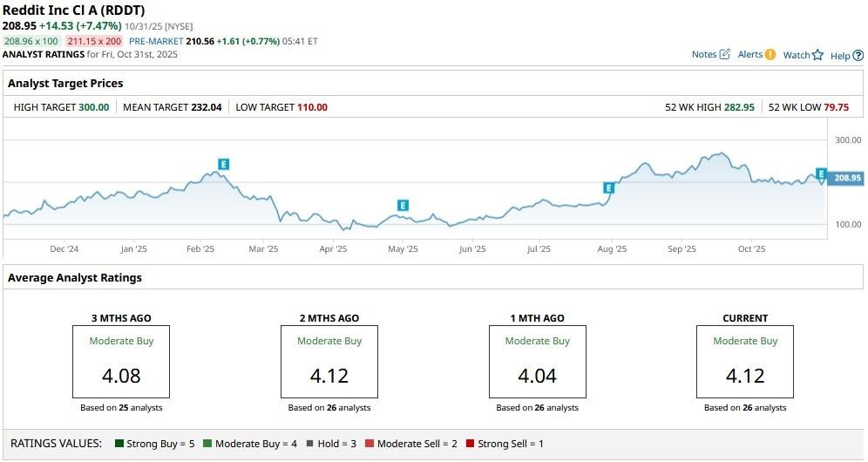Click the 100.00 axis label

pyautogui.click(x=848, y=224)
